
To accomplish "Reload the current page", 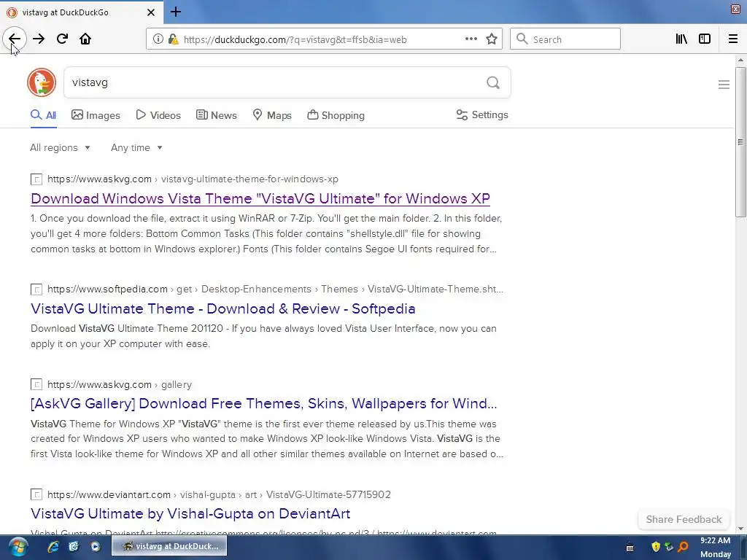I will (x=62, y=39).
